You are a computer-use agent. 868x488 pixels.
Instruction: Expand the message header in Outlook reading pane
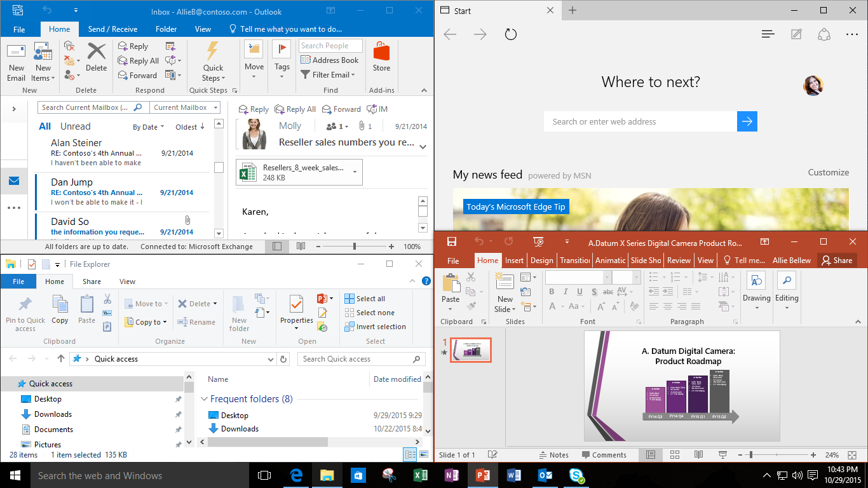[x=423, y=147]
